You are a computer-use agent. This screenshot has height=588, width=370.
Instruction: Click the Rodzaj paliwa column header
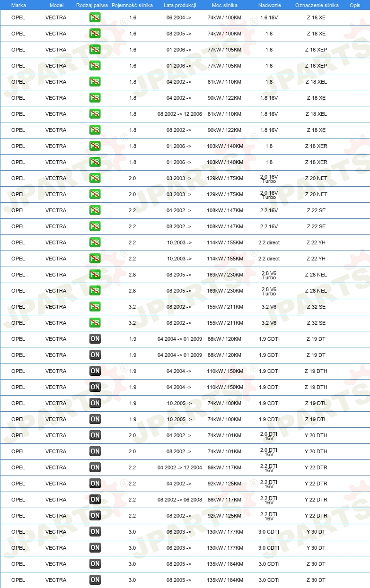click(92, 5)
